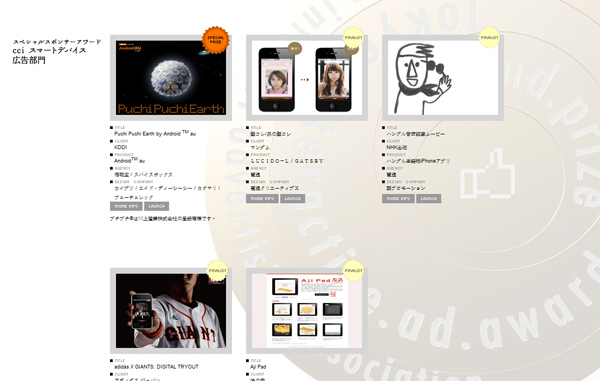Select the iPhone app product text in NHK entry
The width and height of the screenshot is (600, 381).
(x=418, y=161)
